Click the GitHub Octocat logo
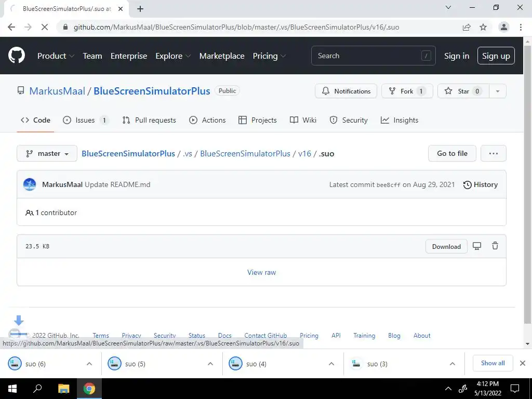The width and height of the screenshot is (532, 399). click(x=17, y=56)
